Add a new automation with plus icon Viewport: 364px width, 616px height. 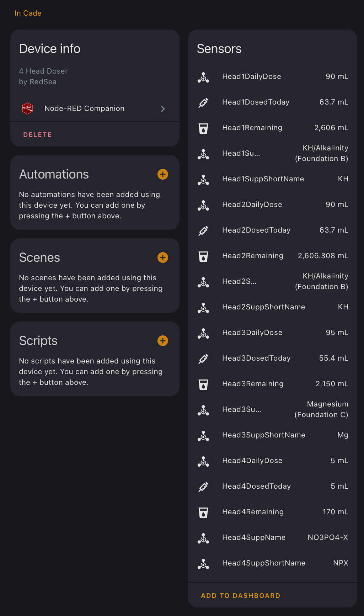point(163,174)
